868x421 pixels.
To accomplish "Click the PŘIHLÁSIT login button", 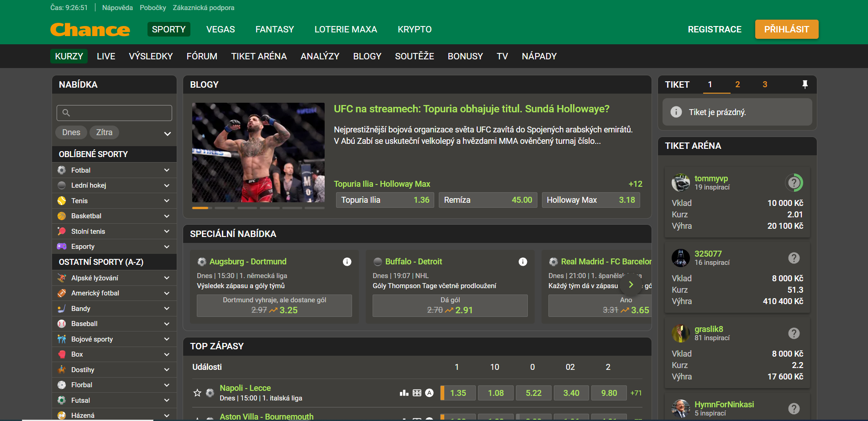I will (787, 29).
